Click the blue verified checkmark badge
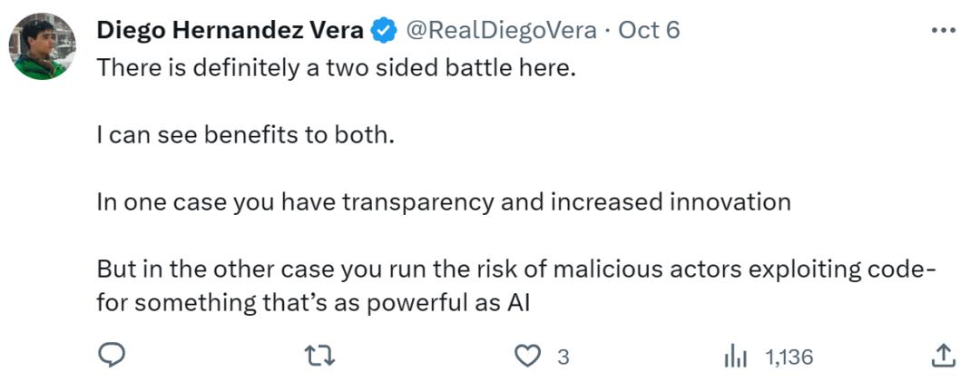This screenshot has height=382, width=980. point(385,31)
